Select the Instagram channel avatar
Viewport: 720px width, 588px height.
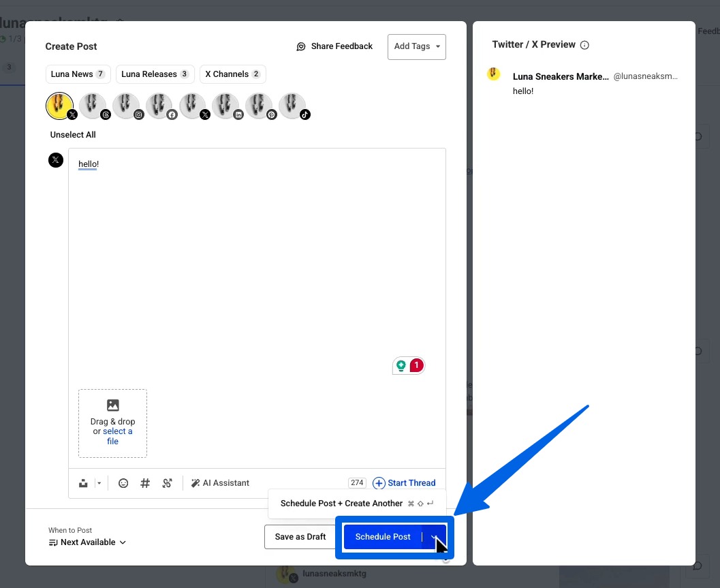(x=127, y=106)
